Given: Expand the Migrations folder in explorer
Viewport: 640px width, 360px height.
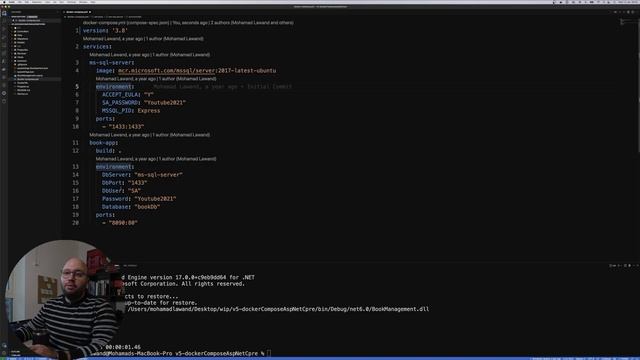Looking at the screenshot, I should pos(22,39).
